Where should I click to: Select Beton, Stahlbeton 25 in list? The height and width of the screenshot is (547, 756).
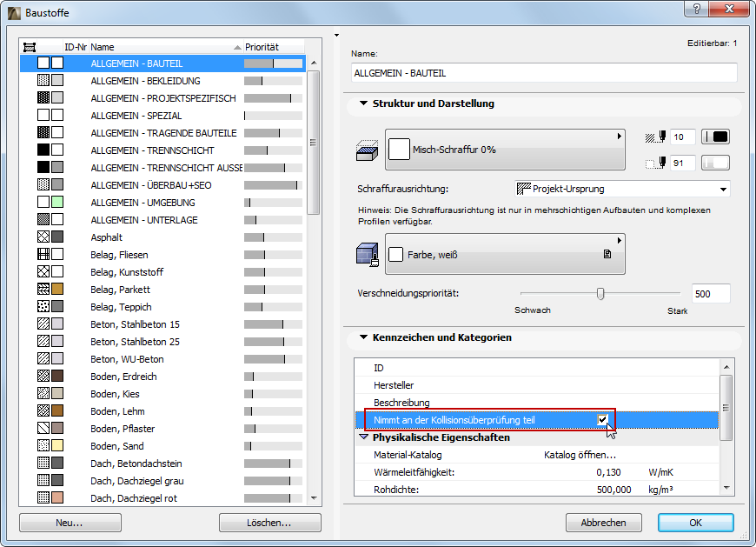click(x=162, y=342)
